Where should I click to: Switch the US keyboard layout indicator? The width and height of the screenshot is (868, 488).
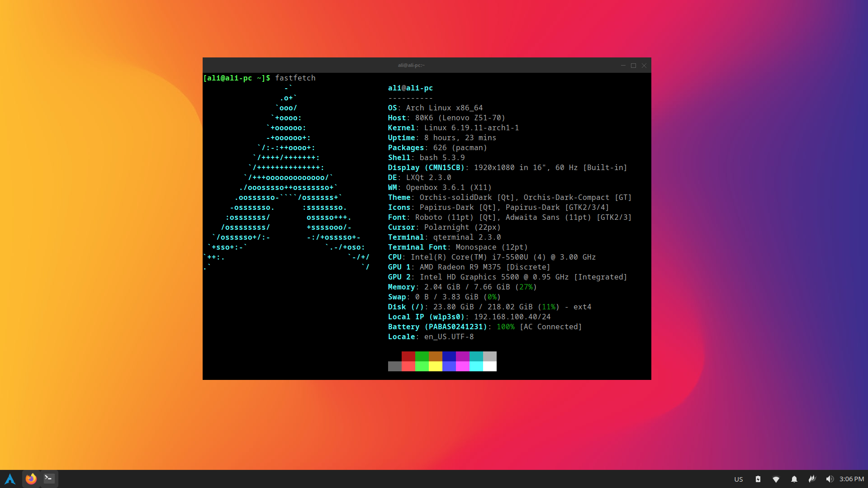click(738, 479)
